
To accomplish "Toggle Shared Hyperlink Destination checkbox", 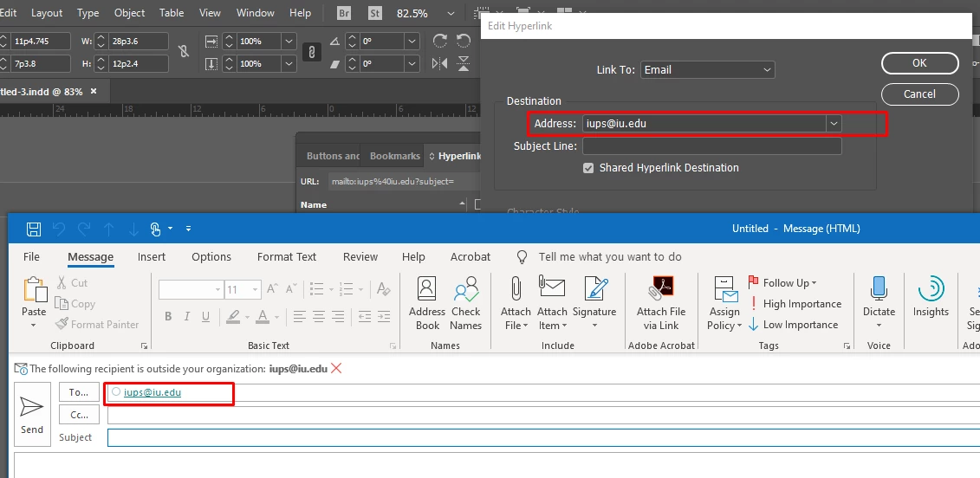I will click(x=588, y=168).
